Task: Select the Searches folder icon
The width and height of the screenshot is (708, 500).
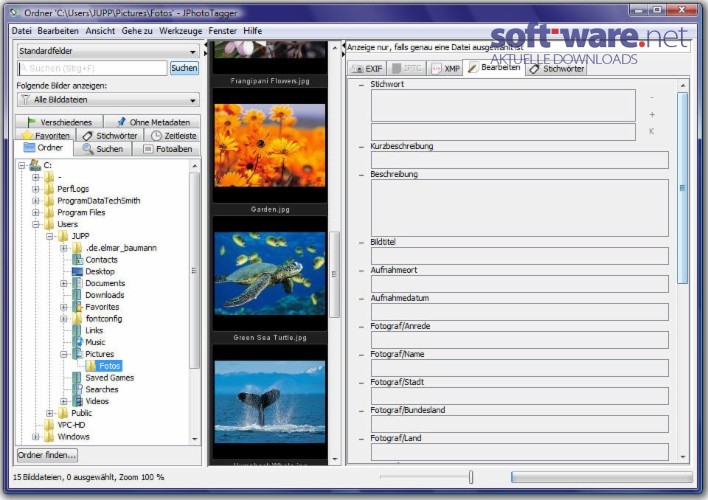Action: (78, 389)
